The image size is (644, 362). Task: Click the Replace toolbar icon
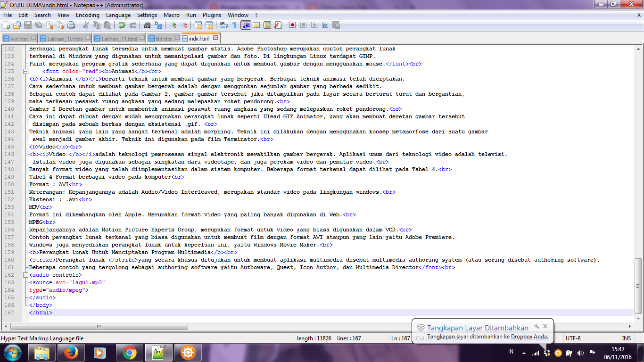158,25
